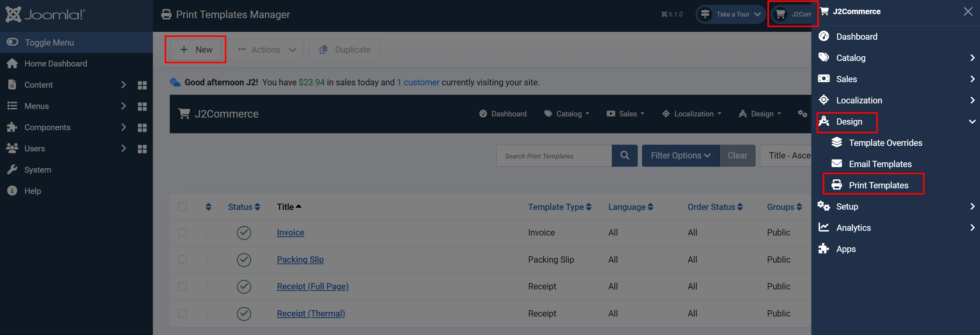
Task: Expand Localization chevron in the J2Commerce panel
Action: pyautogui.click(x=972, y=100)
